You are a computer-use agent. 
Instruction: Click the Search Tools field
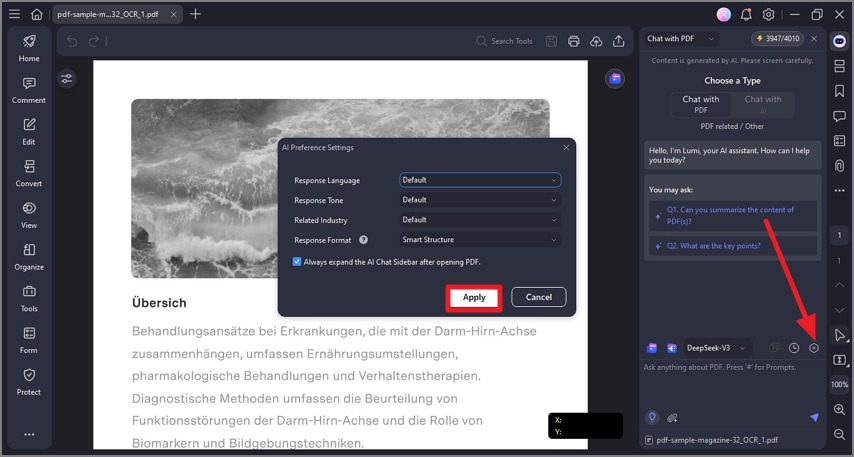pyautogui.click(x=505, y=41)
